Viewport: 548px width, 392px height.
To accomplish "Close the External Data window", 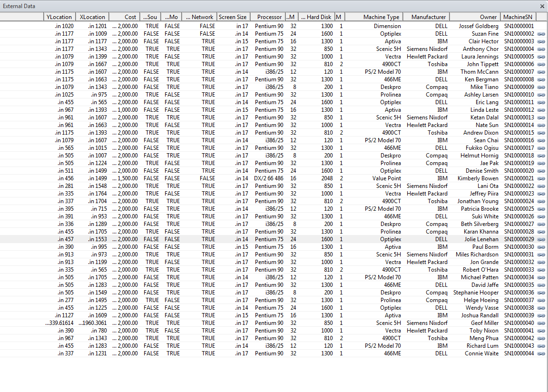I will (542, 6).
